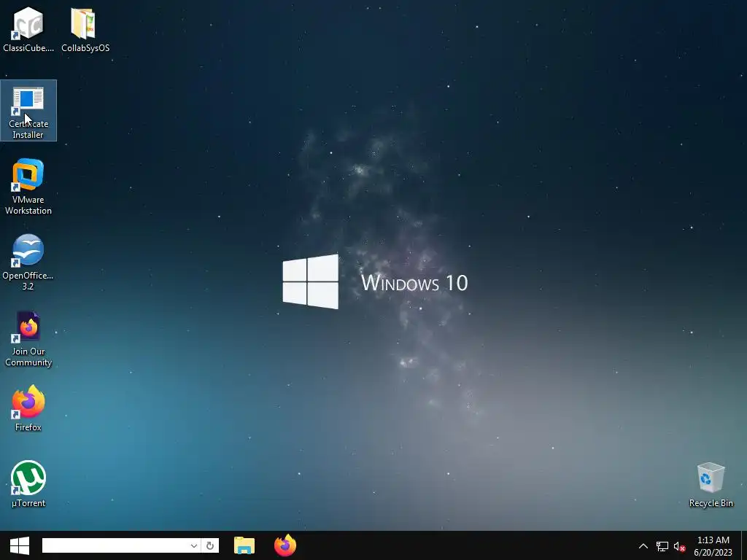Open the Windows Start menu
Image resolution: width=747 pixels, height=560 pixels.
tap(20, 545)
